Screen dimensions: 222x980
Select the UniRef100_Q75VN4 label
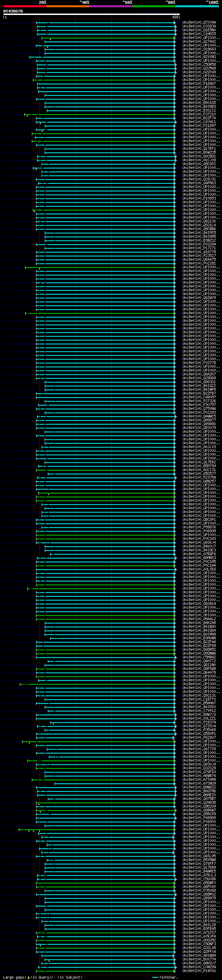click(199, 408)
